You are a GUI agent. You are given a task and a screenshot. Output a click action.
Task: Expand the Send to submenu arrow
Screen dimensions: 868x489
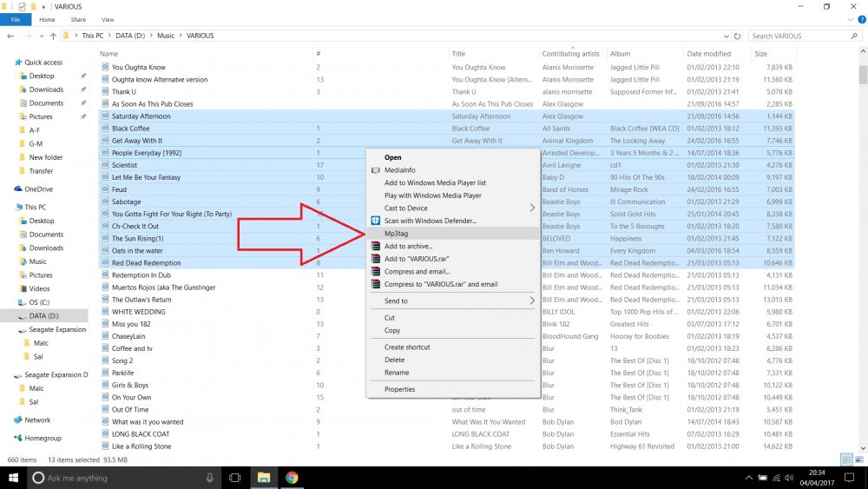tap(532, 301)
